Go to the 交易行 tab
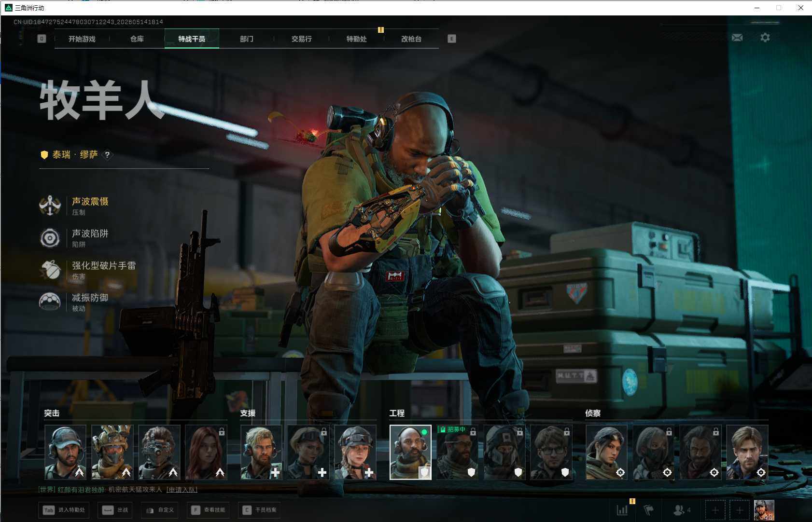The height and width of the screenshot is (522, 812). click(x=302, y=39)
